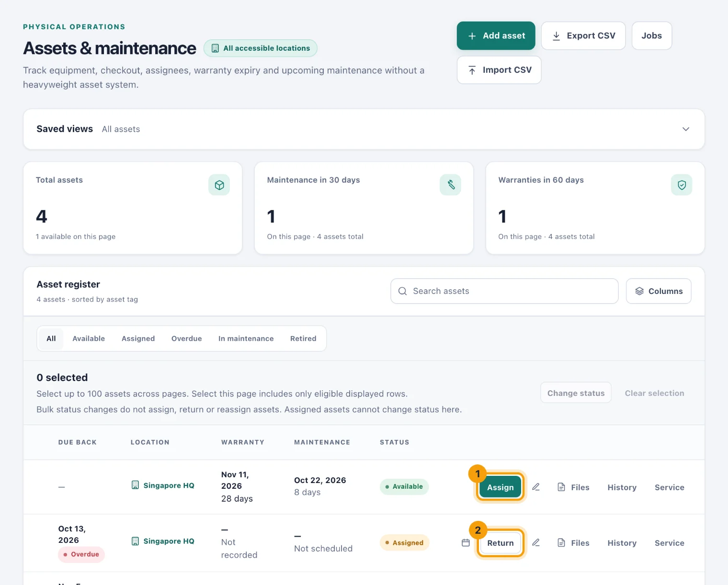Open the Retired assets tab

303,338
